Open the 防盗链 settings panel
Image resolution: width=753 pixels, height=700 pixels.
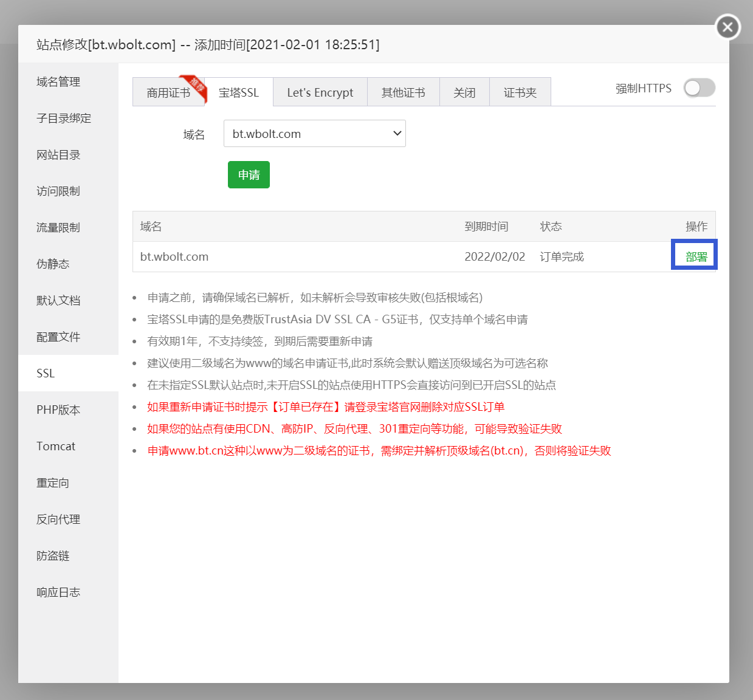53,555
